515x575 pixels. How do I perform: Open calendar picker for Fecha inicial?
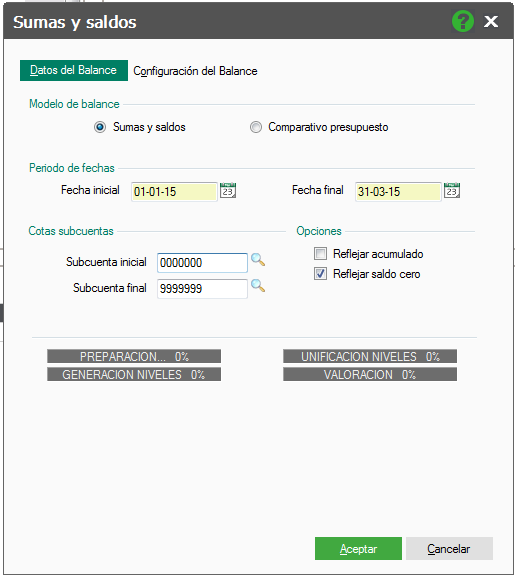point(228,191)
